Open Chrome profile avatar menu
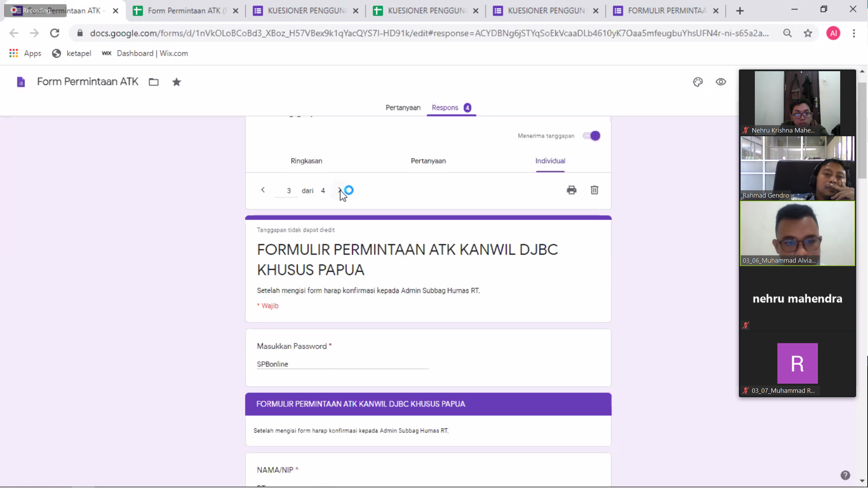 point(833,33)
